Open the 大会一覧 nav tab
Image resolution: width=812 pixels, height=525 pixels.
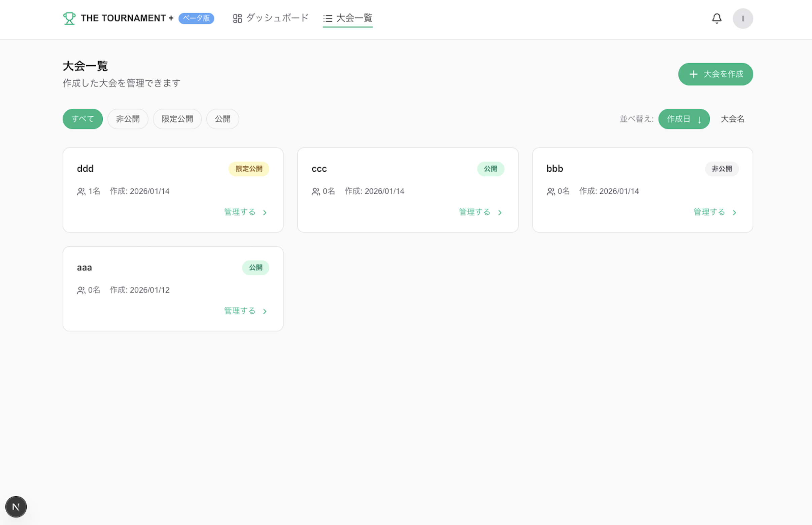click(x=354, y=18)
